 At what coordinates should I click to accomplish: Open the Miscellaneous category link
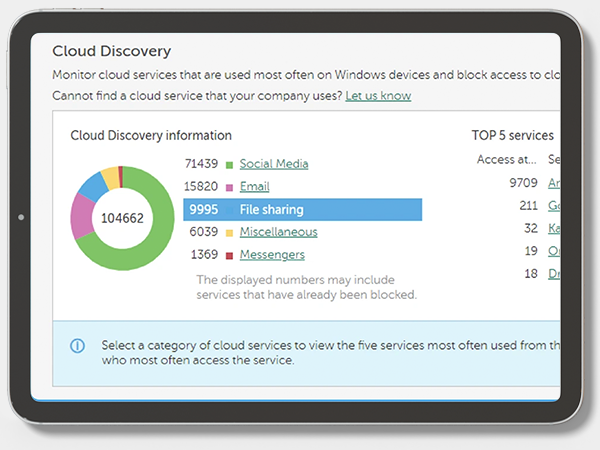pyautogui.click(x=279, y=232)
